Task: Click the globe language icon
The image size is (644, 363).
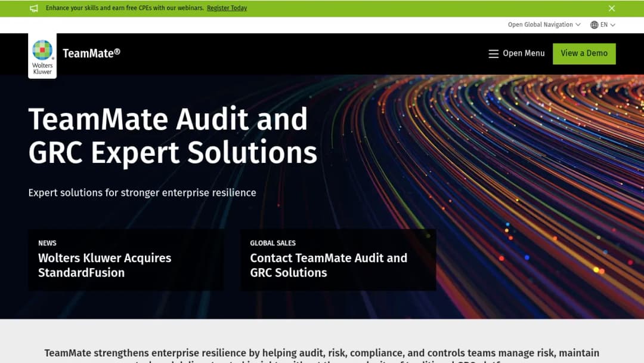Action: point(594,24)
